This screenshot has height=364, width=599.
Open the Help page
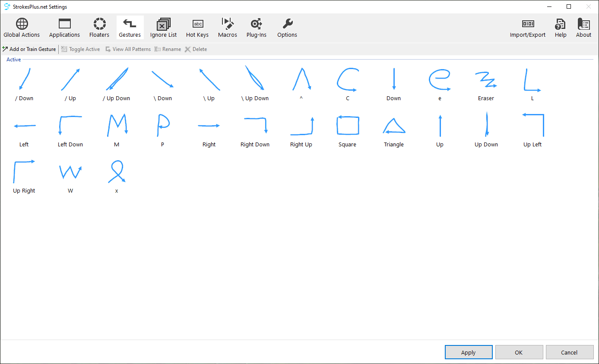pyautogui.click(x=561, y=28)
